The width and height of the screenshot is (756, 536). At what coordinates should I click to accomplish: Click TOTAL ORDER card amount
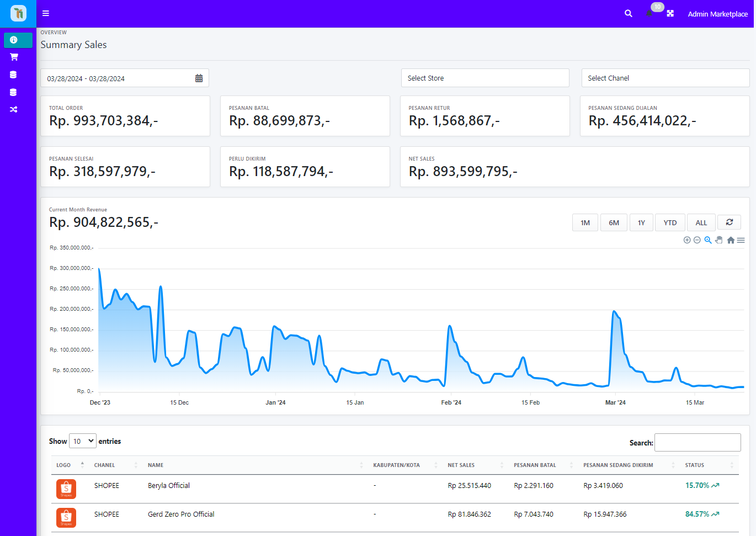click(x=104, y=121)
